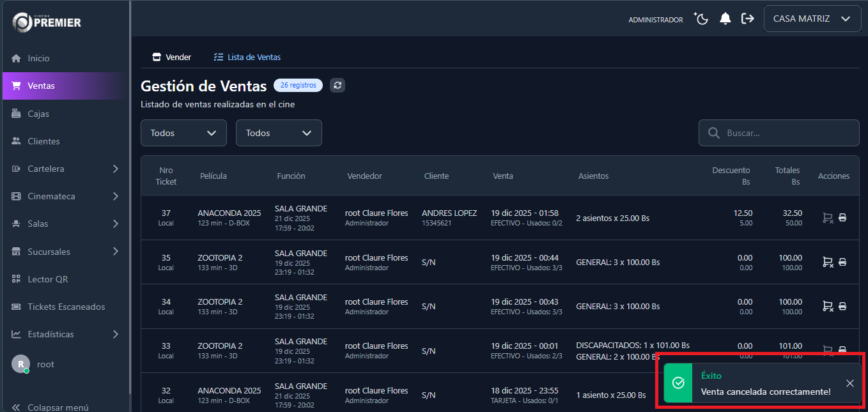This screenshot has width=868, height=412.
Task: Switch to the Vender tab
Action: coord(172,57)
